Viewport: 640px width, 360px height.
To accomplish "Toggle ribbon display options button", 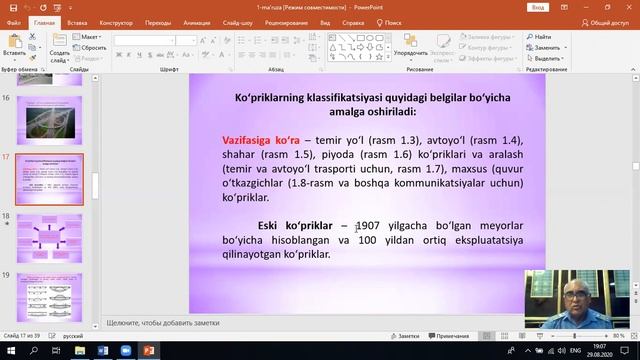I will tap(564, 7).
